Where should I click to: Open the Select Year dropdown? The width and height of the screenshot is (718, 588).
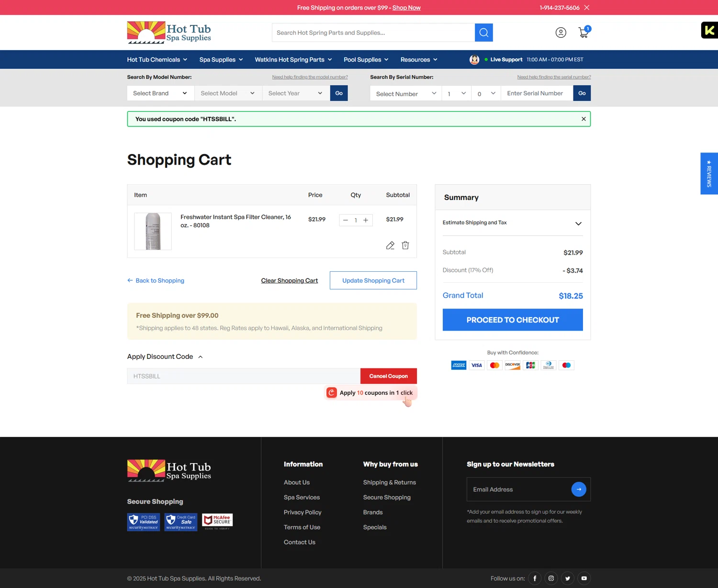coord(296,93)
